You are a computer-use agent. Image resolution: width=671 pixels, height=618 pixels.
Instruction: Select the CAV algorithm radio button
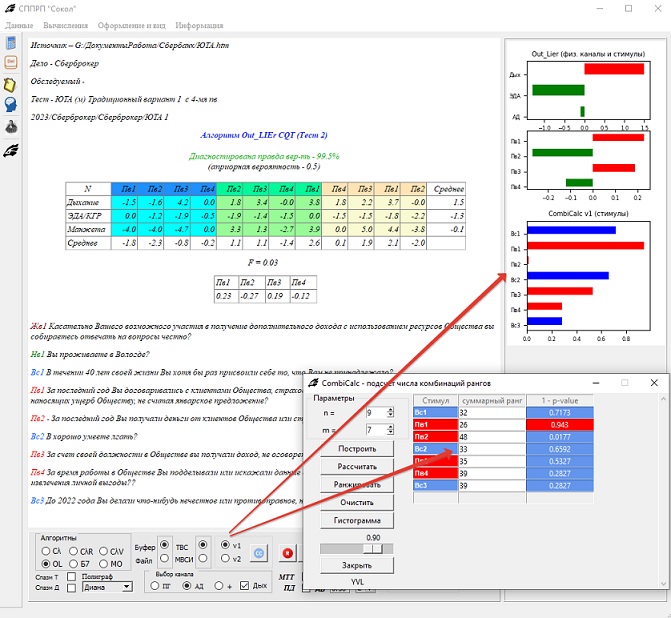(x=104, y=551)
